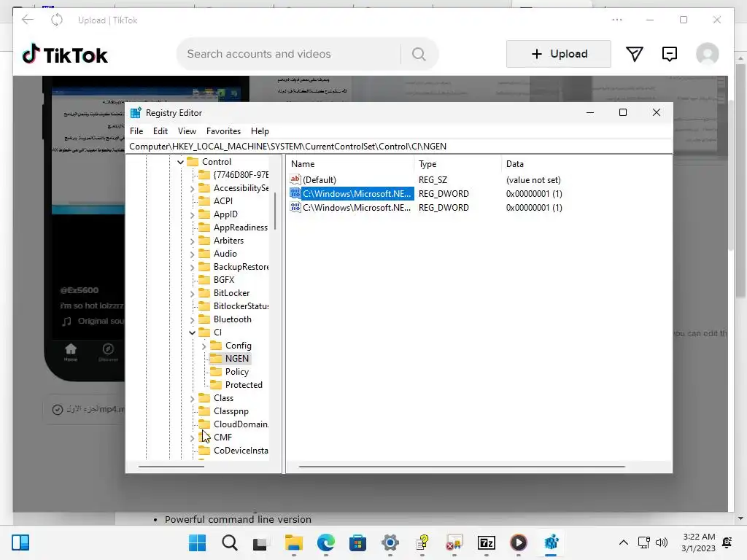Refresh the TikTok page
The height and width of the screenshot is (560, 747).
pos(57,20)
